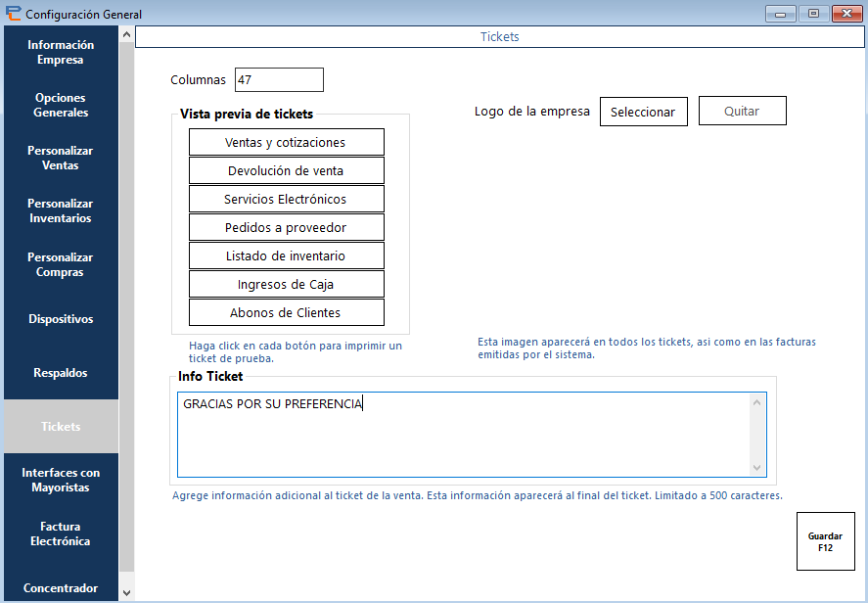This screenshot has height=603, width=868.
Task: Select Personalizar Inventarios in sidebar
Action: (x=61, y=211)
